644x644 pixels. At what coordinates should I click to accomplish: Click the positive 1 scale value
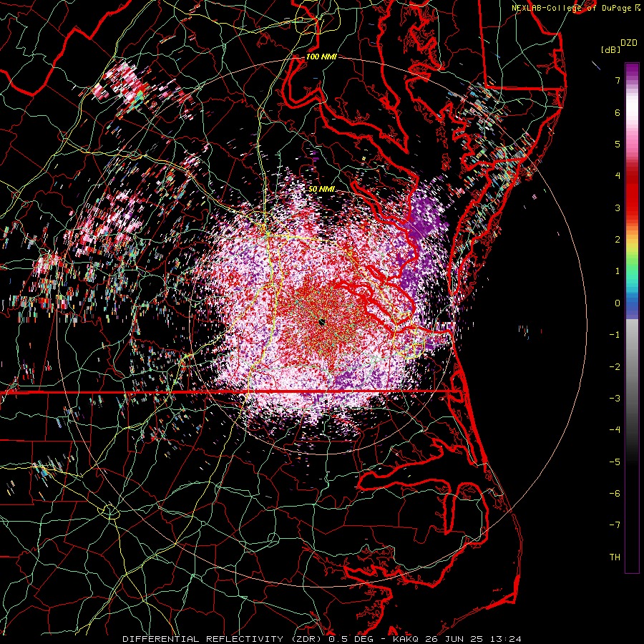coord(618,271)
